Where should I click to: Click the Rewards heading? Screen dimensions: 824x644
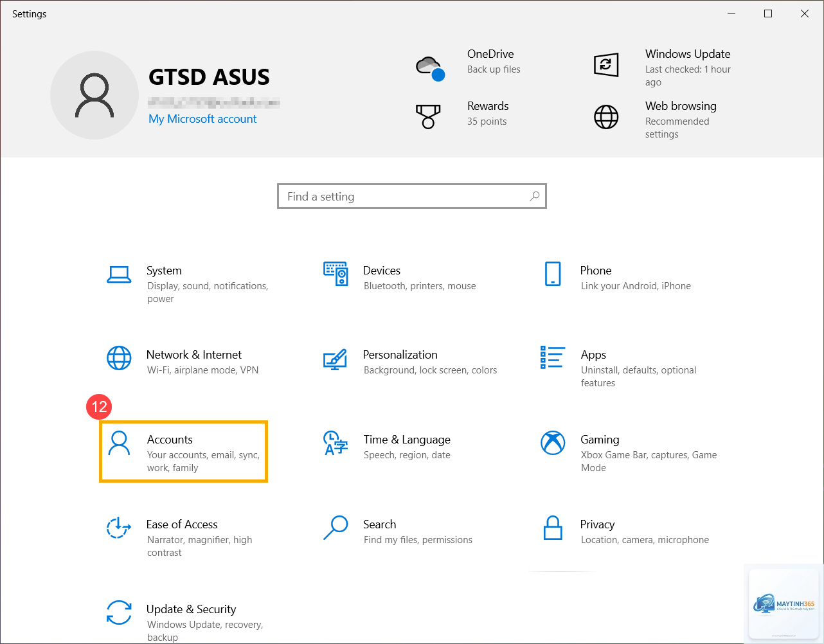tap(488, 106)
